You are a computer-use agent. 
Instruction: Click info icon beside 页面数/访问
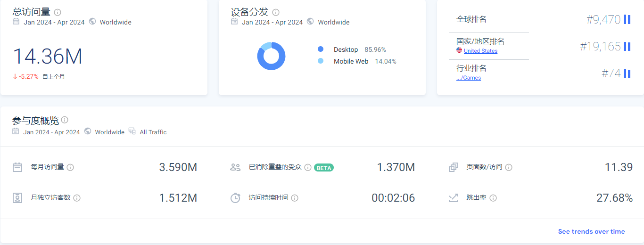pyautogui.click(x=509, y=167)
